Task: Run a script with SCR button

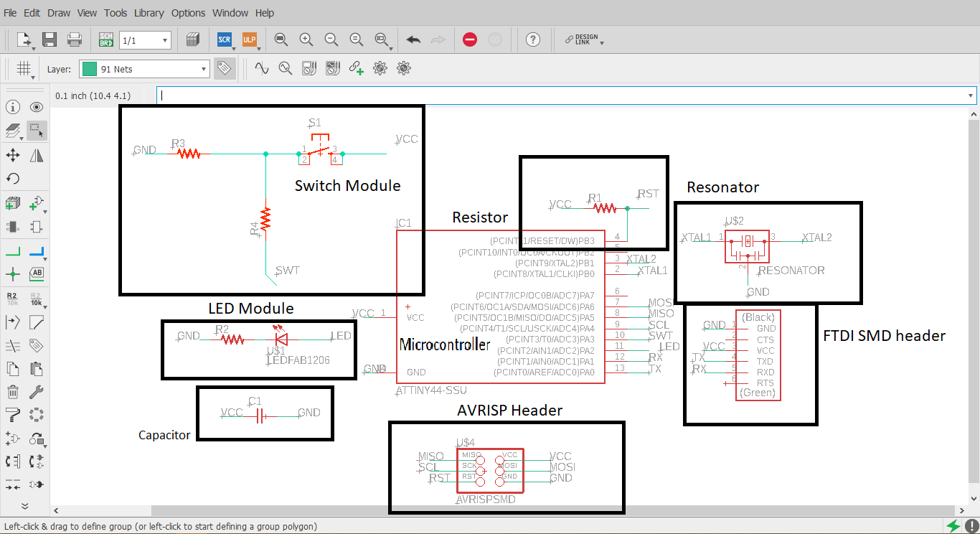Action: [x=225, y=39]
